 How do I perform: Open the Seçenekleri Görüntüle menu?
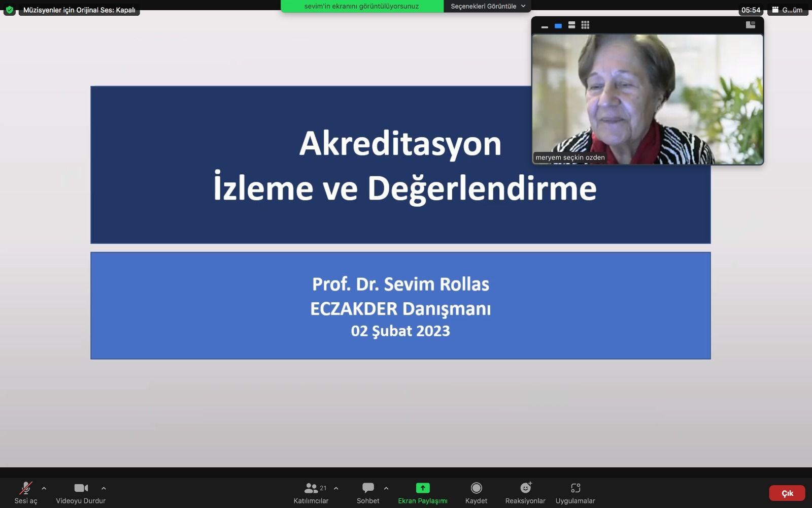[x=487, y=6]
